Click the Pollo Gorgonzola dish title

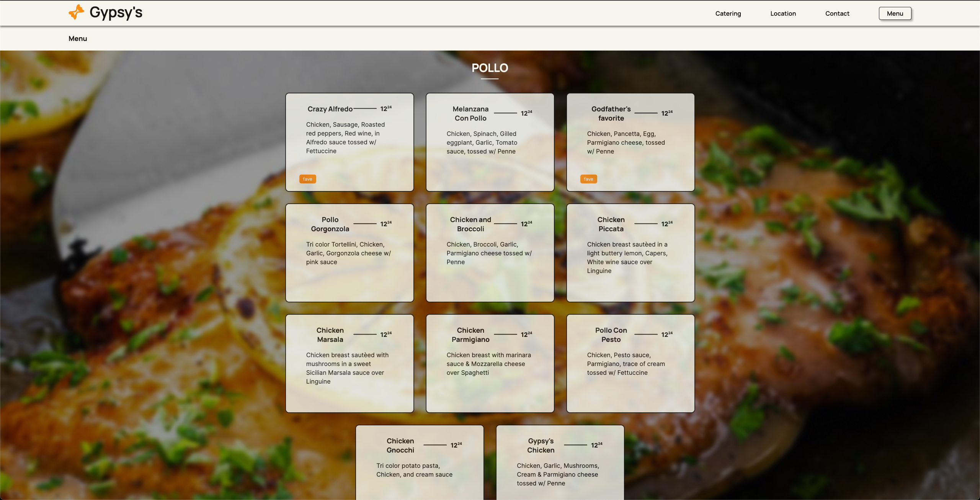pyautogui.click(x=330, y=224)
